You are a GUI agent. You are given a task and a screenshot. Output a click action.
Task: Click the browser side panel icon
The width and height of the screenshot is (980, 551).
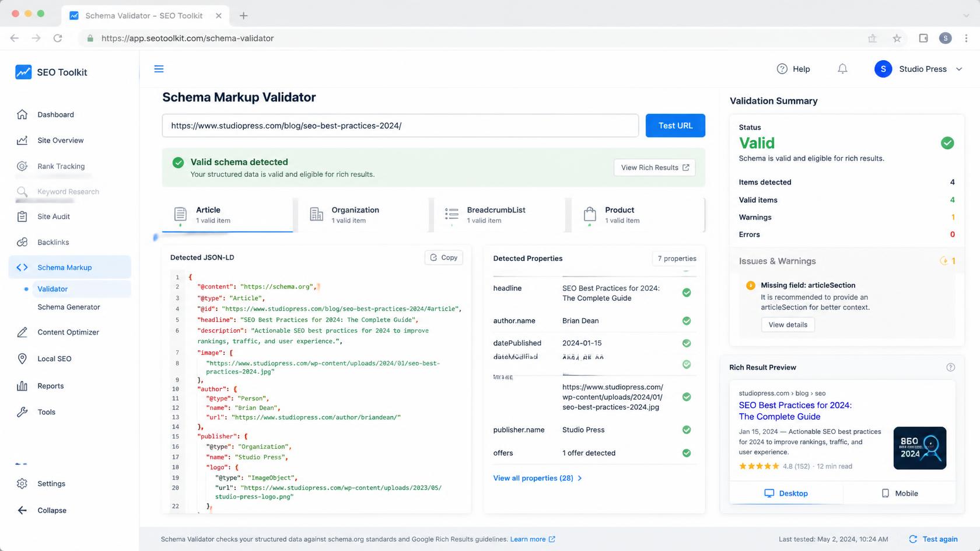pyautogui.click(x=923, y=38)
